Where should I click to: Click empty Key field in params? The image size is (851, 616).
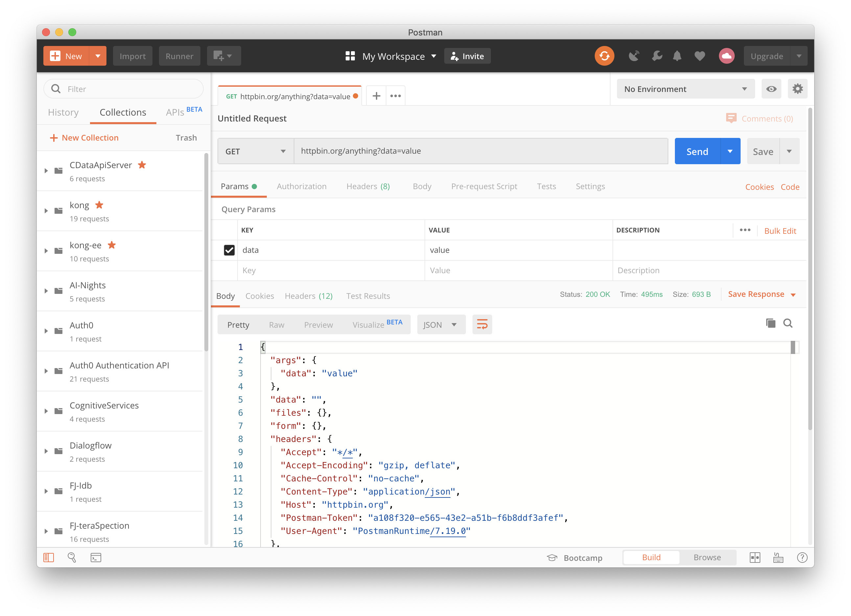coord(331,270)
